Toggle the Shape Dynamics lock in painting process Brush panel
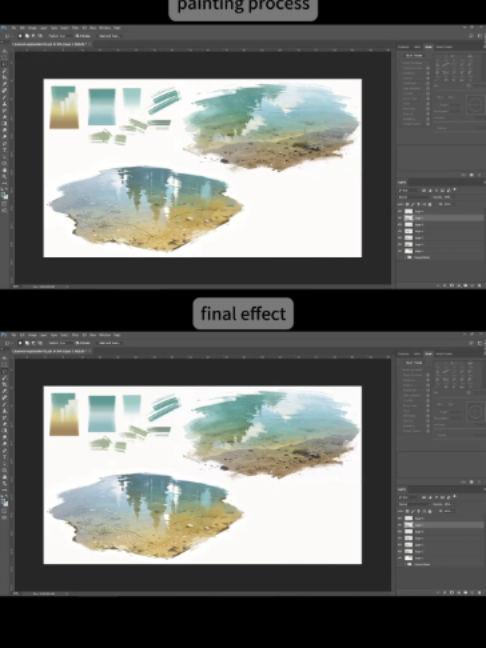486x648 pixels. pos(428,68)
